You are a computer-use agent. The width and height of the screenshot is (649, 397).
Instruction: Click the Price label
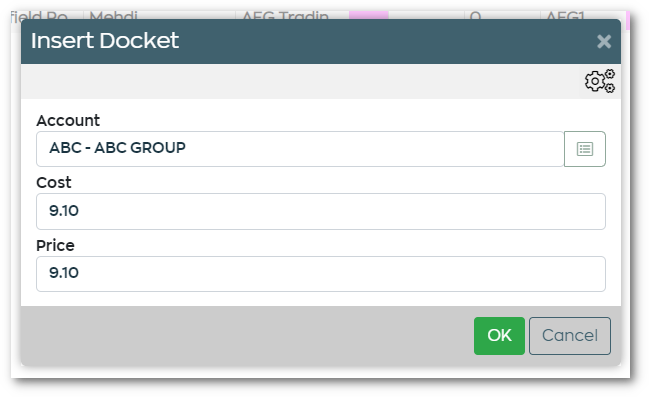55,245
